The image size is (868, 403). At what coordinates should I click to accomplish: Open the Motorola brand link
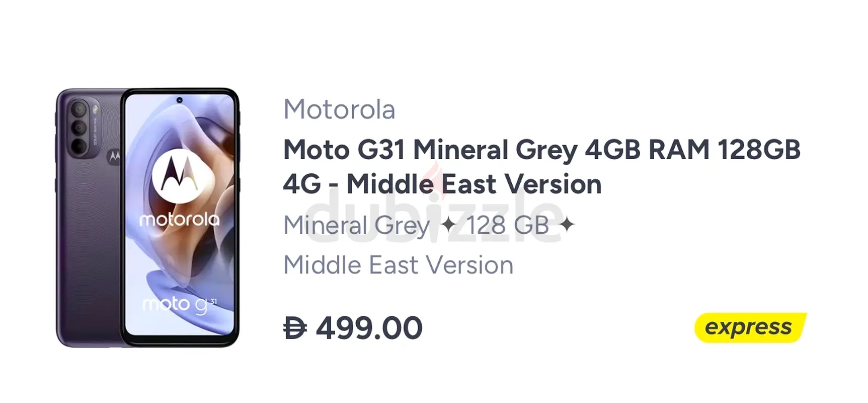(x=339, y=109)
